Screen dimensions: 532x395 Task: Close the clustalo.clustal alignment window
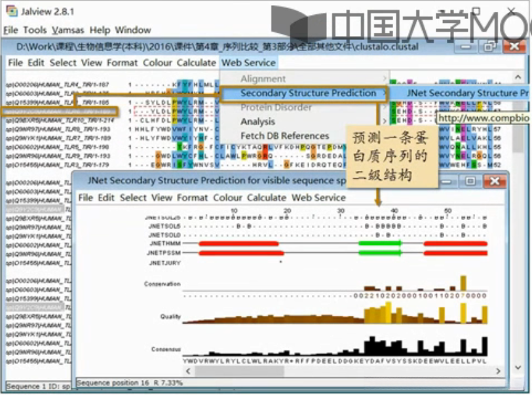pos(514,47)
